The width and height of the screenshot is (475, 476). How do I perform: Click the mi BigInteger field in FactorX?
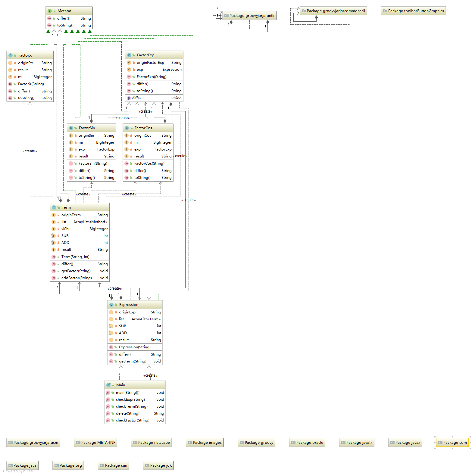tap(30, 77)
